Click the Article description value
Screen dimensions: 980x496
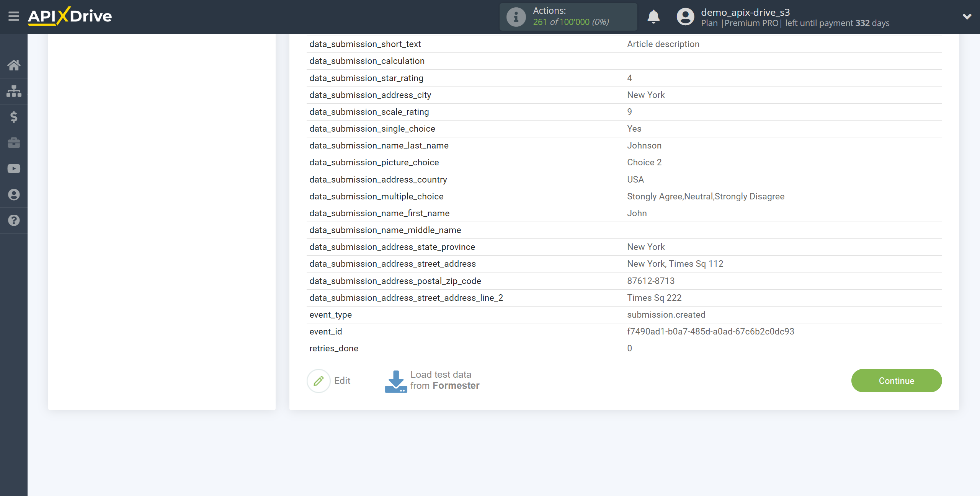(x=663, y=44)
